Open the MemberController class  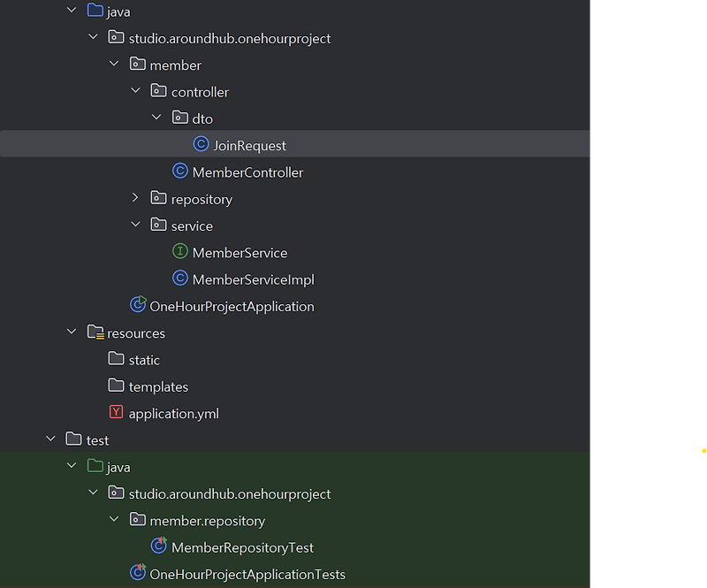click(x=247, y=172)
